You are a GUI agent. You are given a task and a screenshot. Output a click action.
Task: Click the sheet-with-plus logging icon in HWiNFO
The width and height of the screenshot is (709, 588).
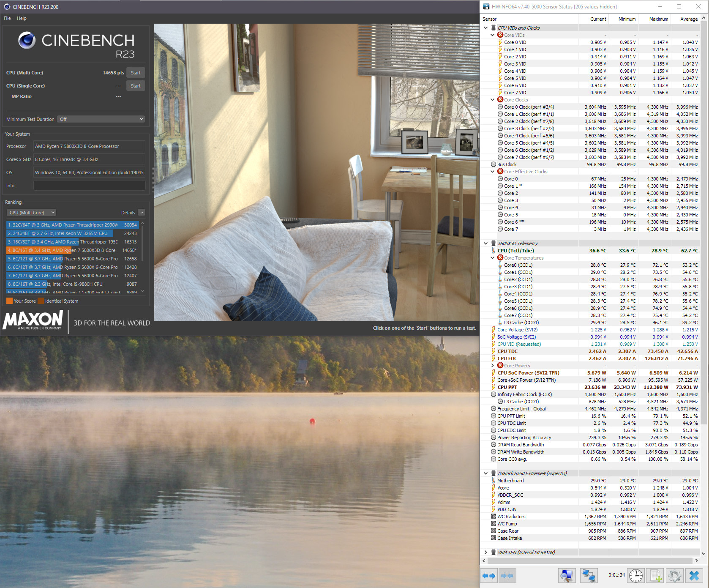(656, 575)
